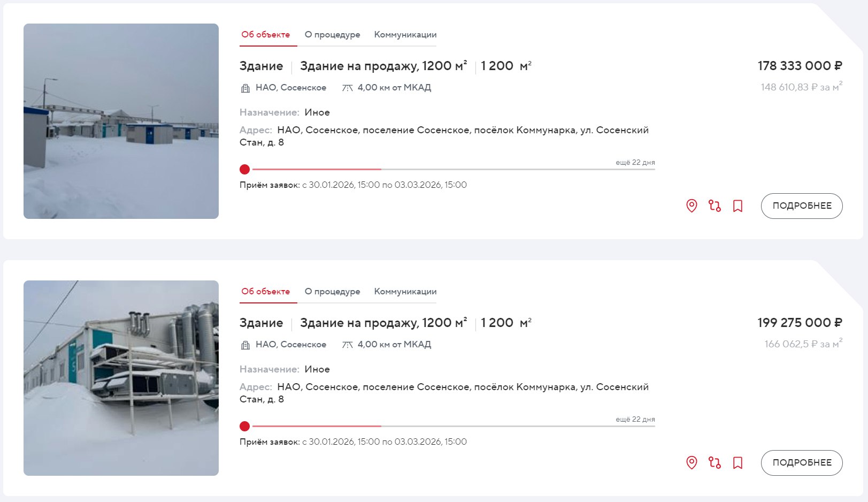The width and height of the screenshot is (868, 502).
Task: Click the ещё 22 дня label above the progress bar
Action: click(635, 162)
